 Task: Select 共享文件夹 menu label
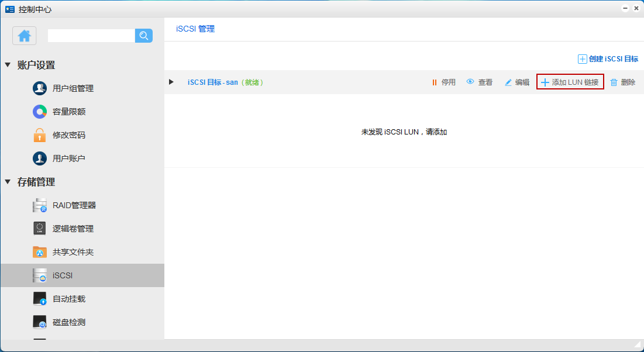click(73, 252)
